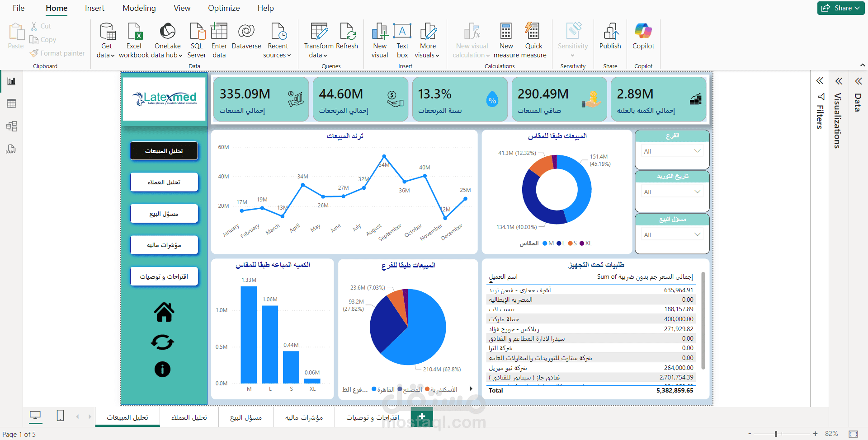Add a new report page
This screenshot has width=868, height=440.
[422, 417]
